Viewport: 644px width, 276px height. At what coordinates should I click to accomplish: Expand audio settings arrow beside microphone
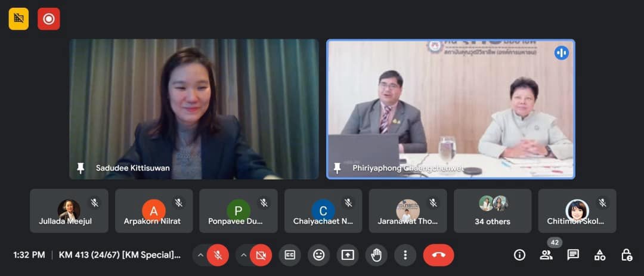click(200, 255)
